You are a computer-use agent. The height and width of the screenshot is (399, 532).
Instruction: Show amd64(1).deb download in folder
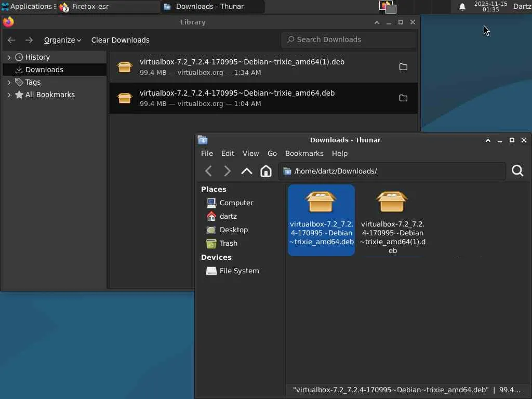(403, 67)
